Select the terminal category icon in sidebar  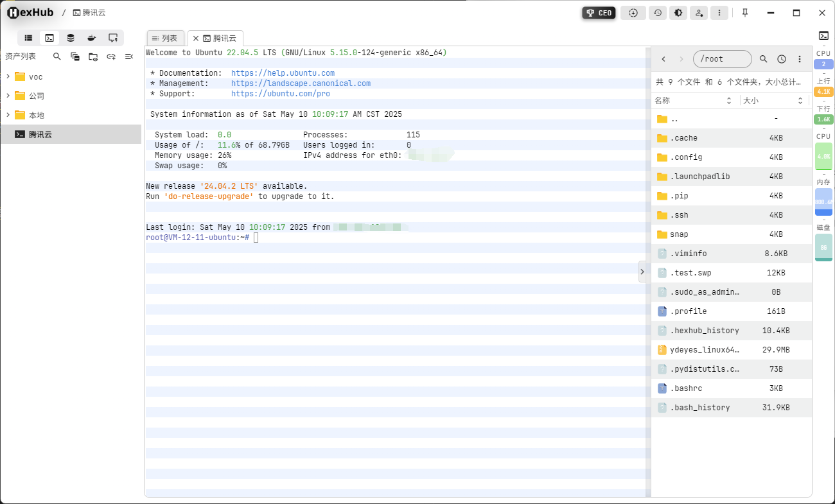49,38
